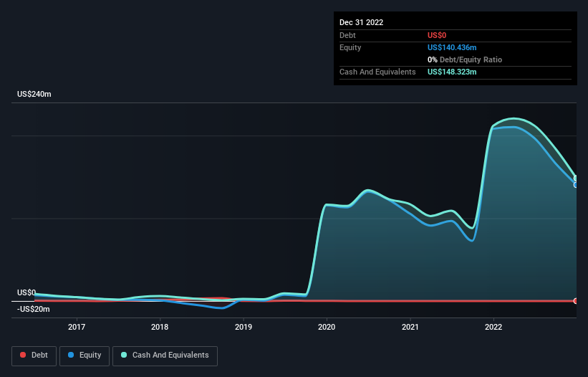Click the Dec 31 2022 tooltip date

pos(361,22)
